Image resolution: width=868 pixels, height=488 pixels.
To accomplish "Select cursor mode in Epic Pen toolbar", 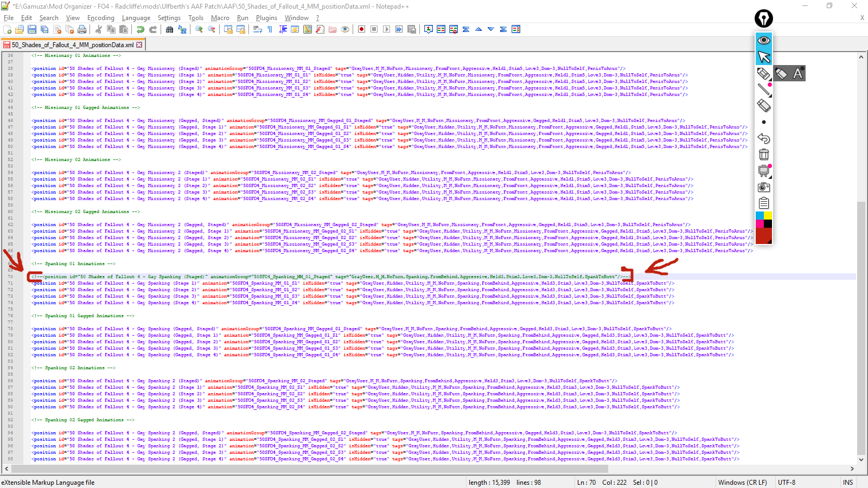I will click(x=764, y=56).
